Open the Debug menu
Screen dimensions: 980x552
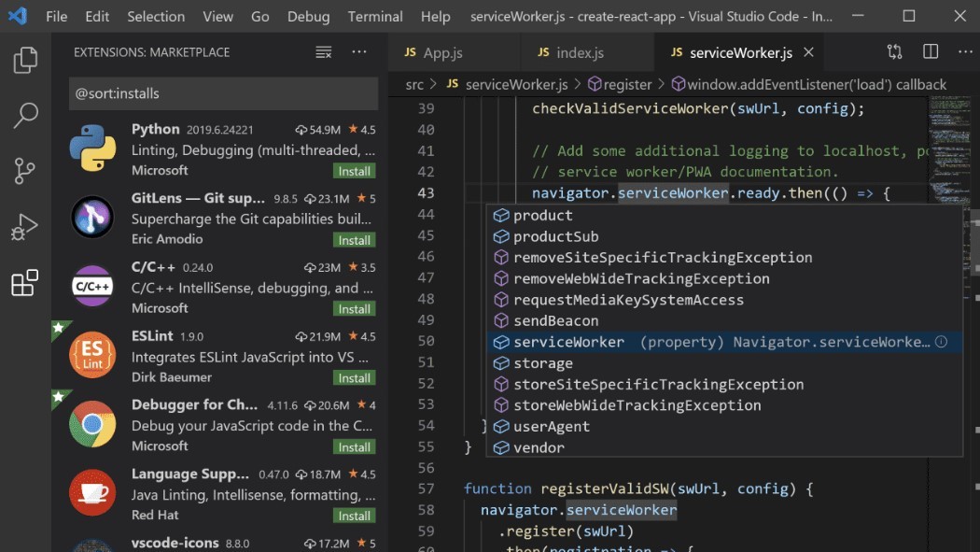click(x=308, y=16)
